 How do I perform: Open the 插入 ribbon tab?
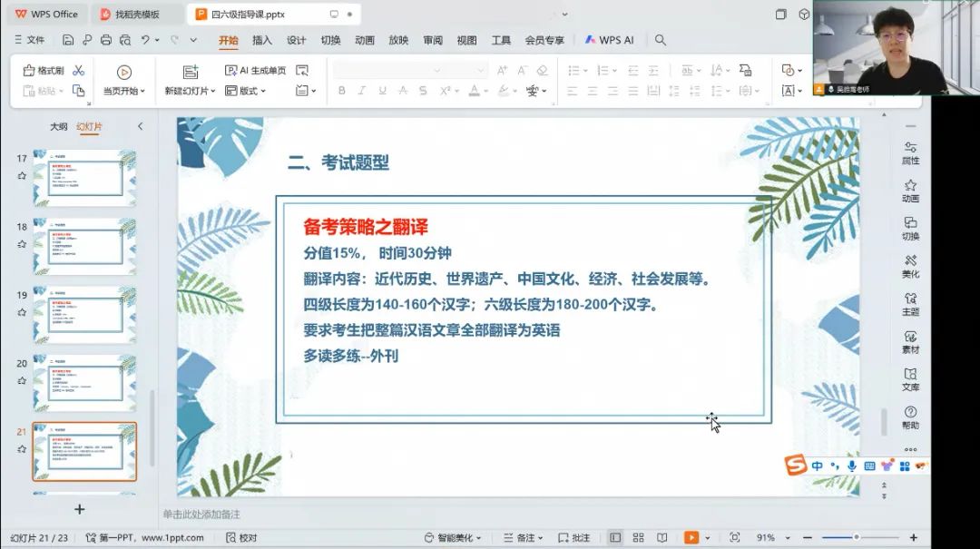[x=262, y=40]
